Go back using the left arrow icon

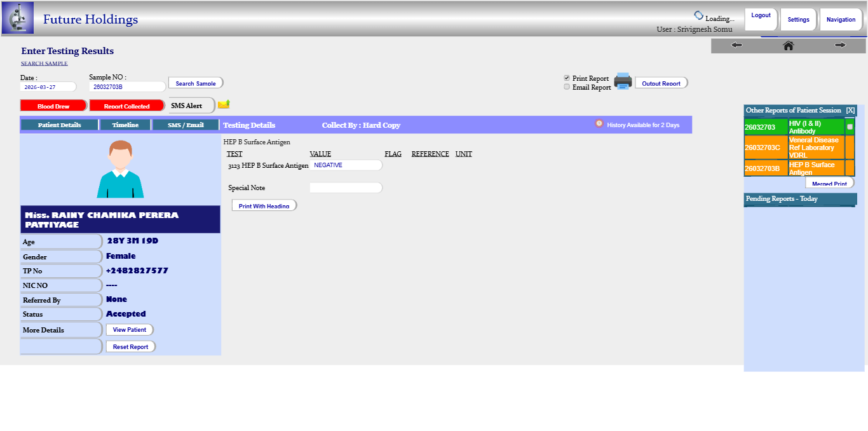pyautogui.click(x=736, y=45)
